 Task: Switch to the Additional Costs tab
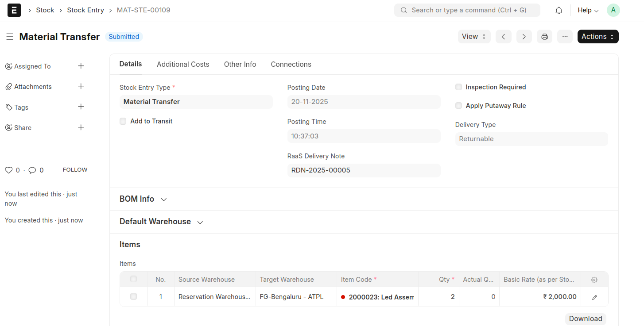182,64
